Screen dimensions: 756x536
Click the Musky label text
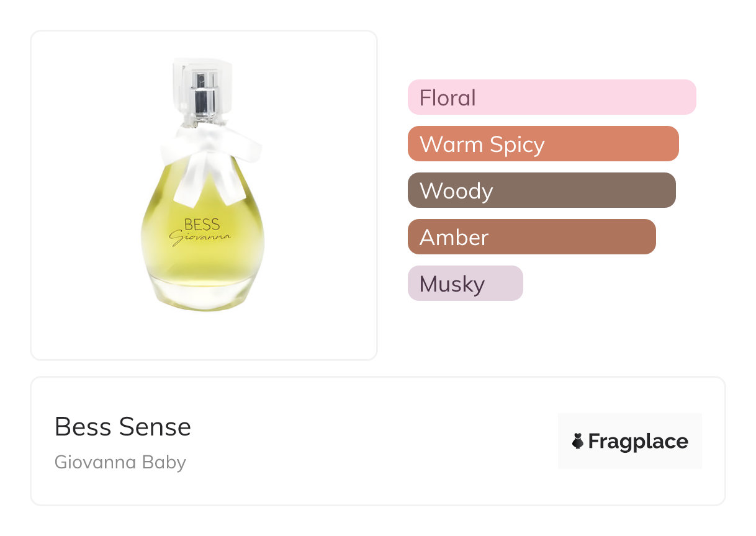(452, 284)
